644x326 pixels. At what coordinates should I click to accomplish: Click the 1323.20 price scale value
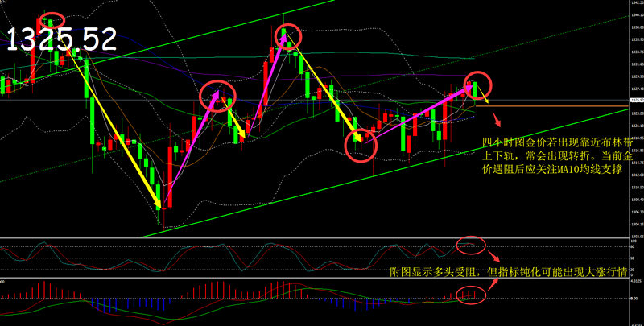(x=637, y=113)
